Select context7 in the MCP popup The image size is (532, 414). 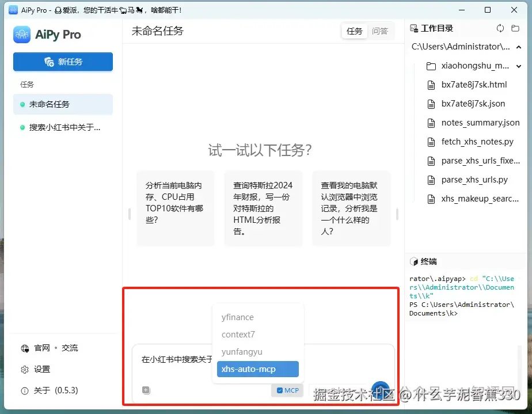pos(238,335)
